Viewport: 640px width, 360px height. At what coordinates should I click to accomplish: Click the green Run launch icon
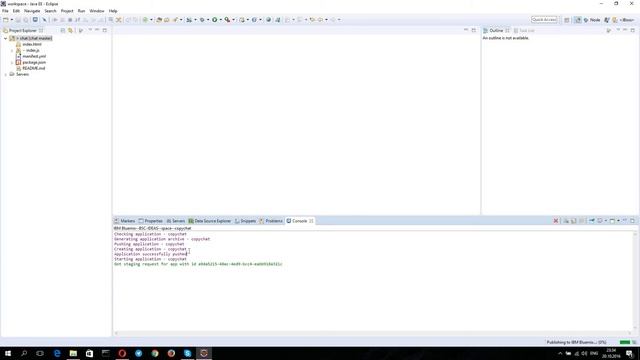pyautogui.click(x=214, y=20)
